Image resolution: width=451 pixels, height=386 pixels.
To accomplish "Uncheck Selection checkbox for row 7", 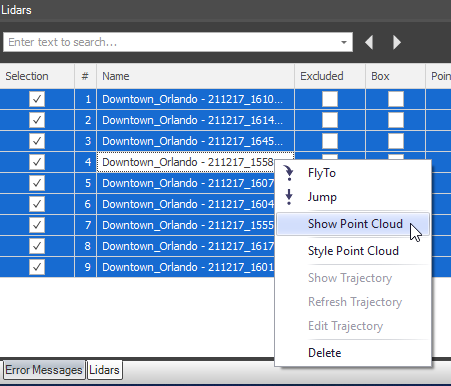I will 37,225.
